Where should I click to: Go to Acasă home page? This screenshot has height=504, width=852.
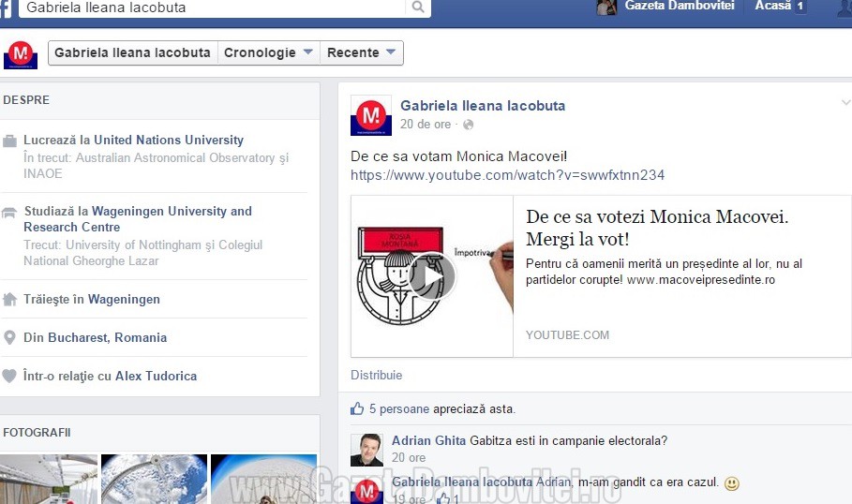(x=772, y=6)
